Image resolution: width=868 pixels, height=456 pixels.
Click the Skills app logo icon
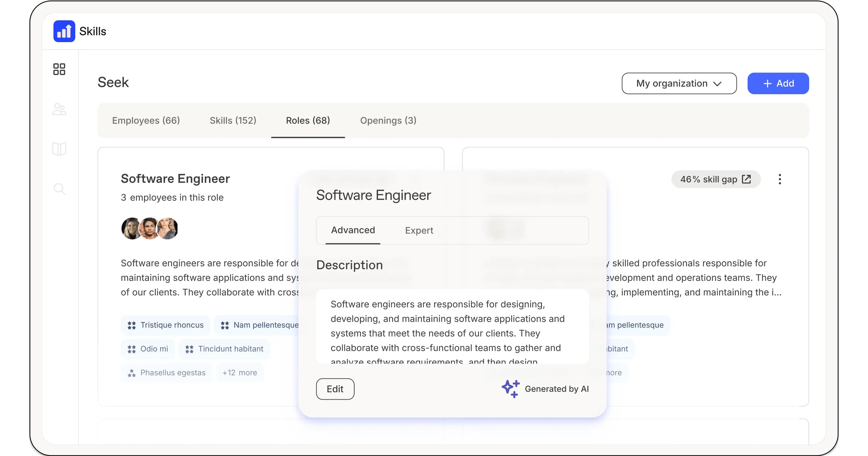click(x=64, y=31)
